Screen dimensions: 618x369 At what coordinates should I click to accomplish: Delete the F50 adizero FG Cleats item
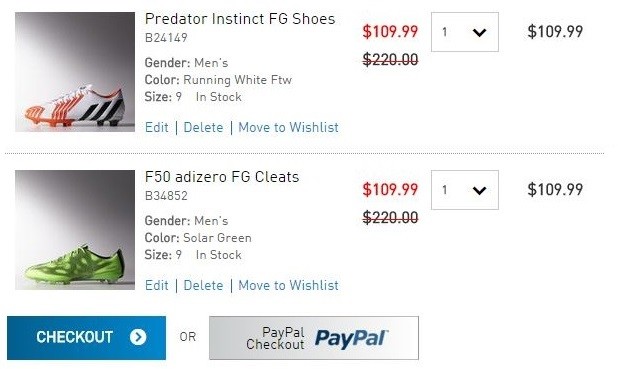coord(203,285)
